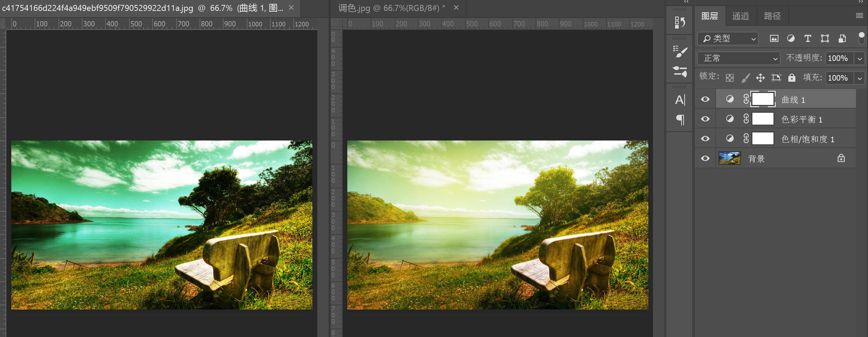This screenshot has height=337, width=868.
Task: Open the History panel icon
Action: click(x=680, y=23)
